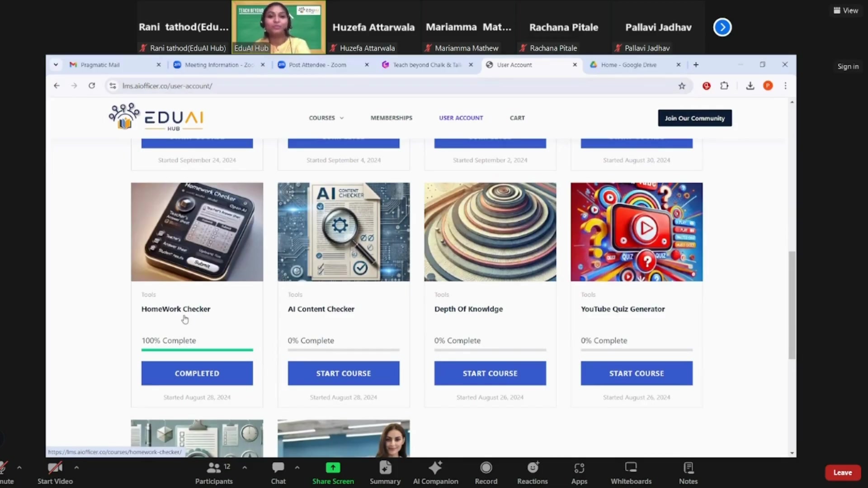Click Sign in at top right

pos(848,66)
